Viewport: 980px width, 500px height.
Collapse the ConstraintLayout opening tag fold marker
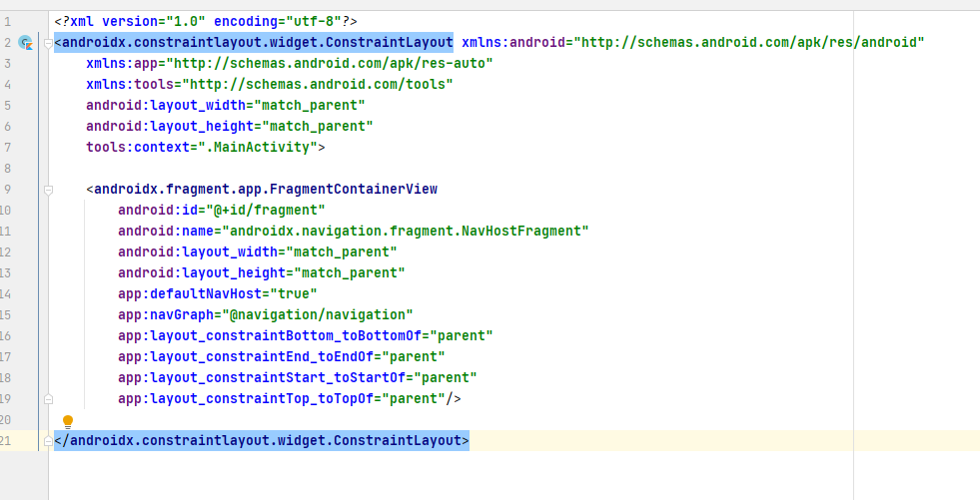48,43
